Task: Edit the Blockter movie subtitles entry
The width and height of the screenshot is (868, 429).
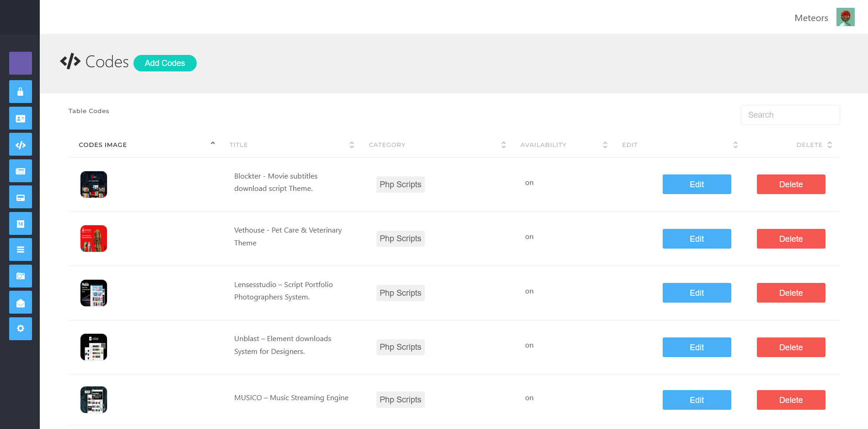Action: pos(697,185)
